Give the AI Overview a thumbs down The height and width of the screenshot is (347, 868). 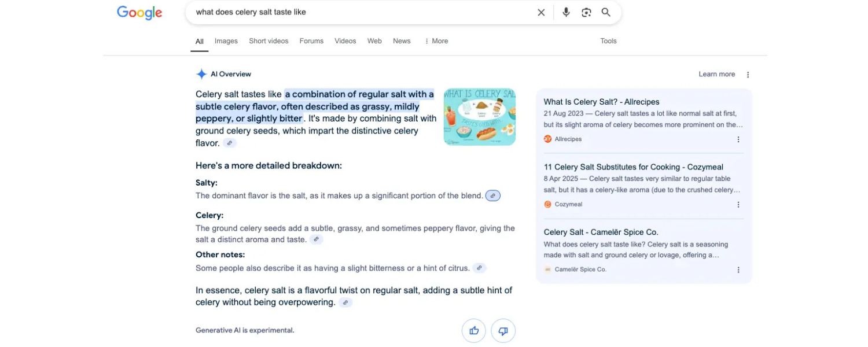pyautogui.click(x=503, y=330)
